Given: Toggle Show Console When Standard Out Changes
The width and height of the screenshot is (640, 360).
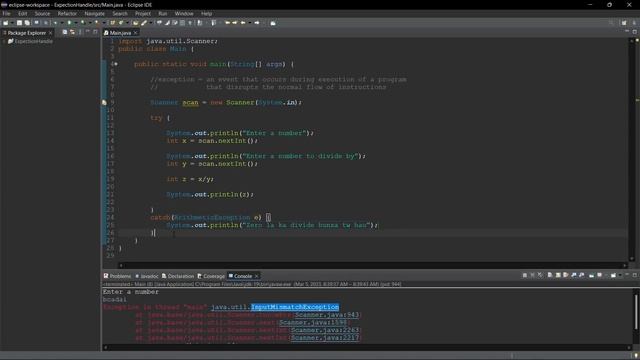Looking at the screenshot, I should [574, 276].
